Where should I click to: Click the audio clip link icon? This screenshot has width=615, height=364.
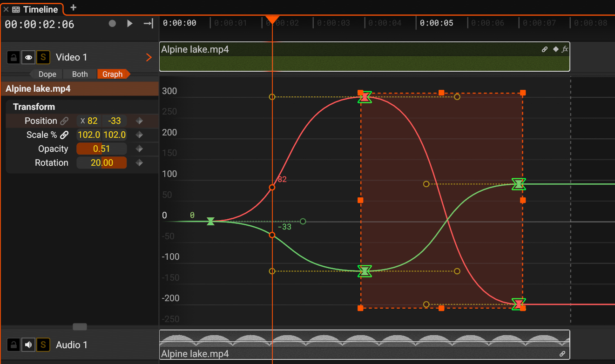pos(562,354)
